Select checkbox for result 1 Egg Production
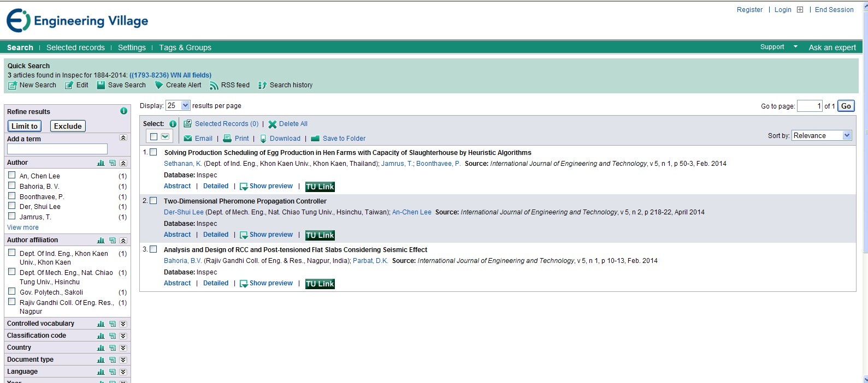 tap(153, 152)
